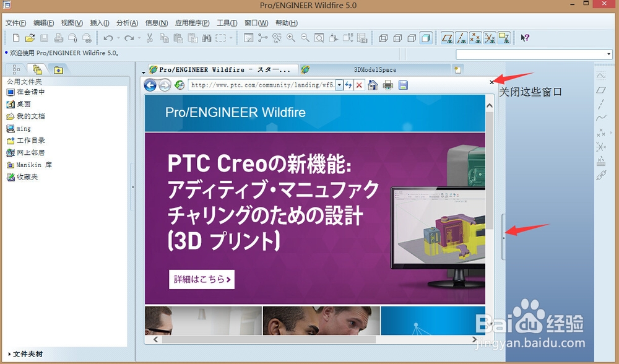619x364 pixels.
Task: Open 工作目录 in common folders
Action: coord(26,141)
